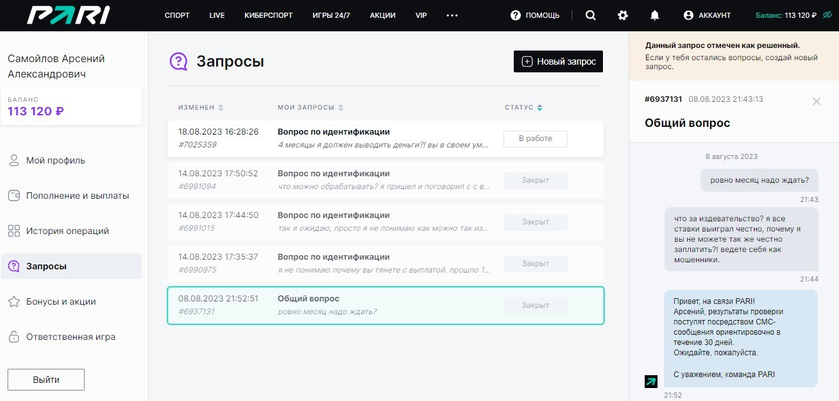Viewport: 839px width, 401px height.
Task: Open the Акции menu item
Action: [x=383, y=16]
